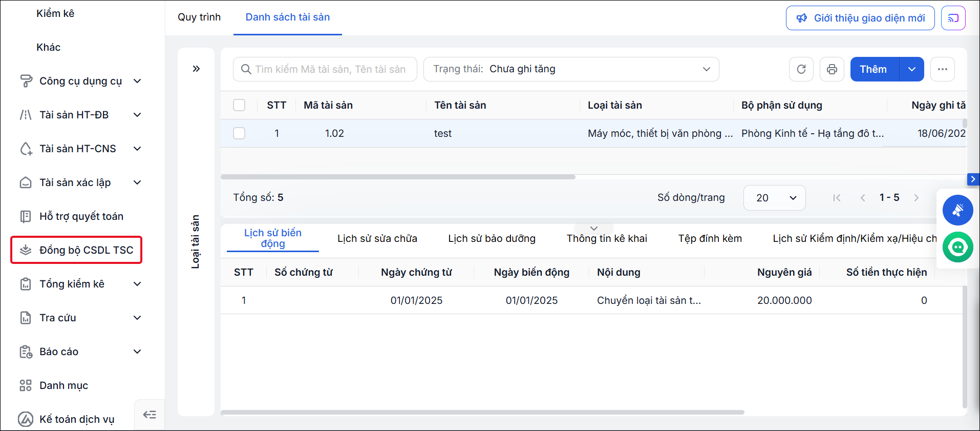Click the refresh icon button

[801, 69]
